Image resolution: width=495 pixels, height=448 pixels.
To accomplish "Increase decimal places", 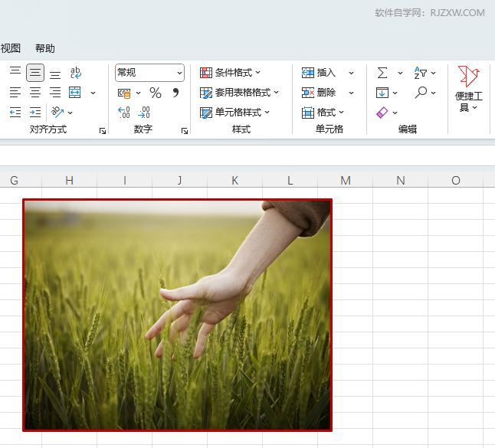I will click(124, 113).
